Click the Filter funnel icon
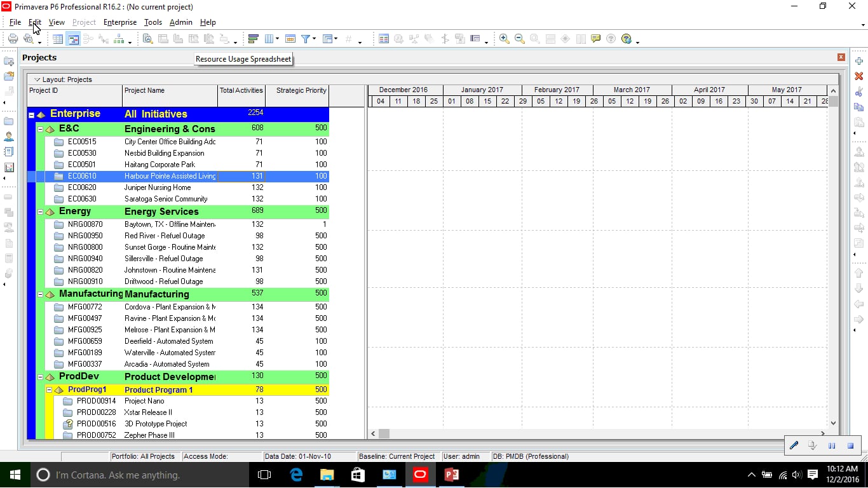868x488 pixels. point(306,39)
